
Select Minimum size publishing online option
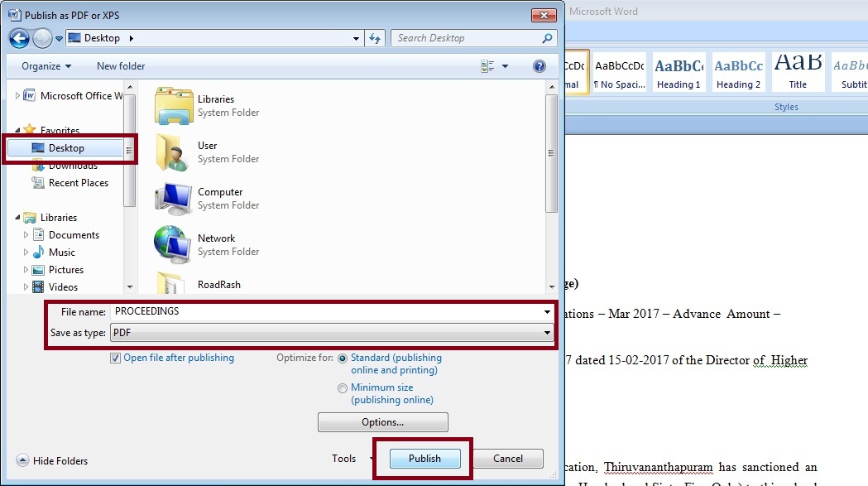tap(343, 388)
